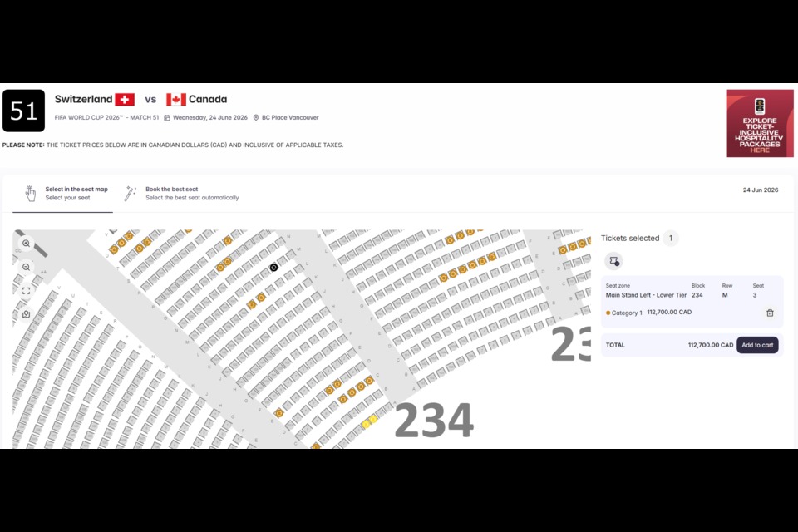
Task: Select the bright yellow seat near block 234
Action: (x=366, y=424)
